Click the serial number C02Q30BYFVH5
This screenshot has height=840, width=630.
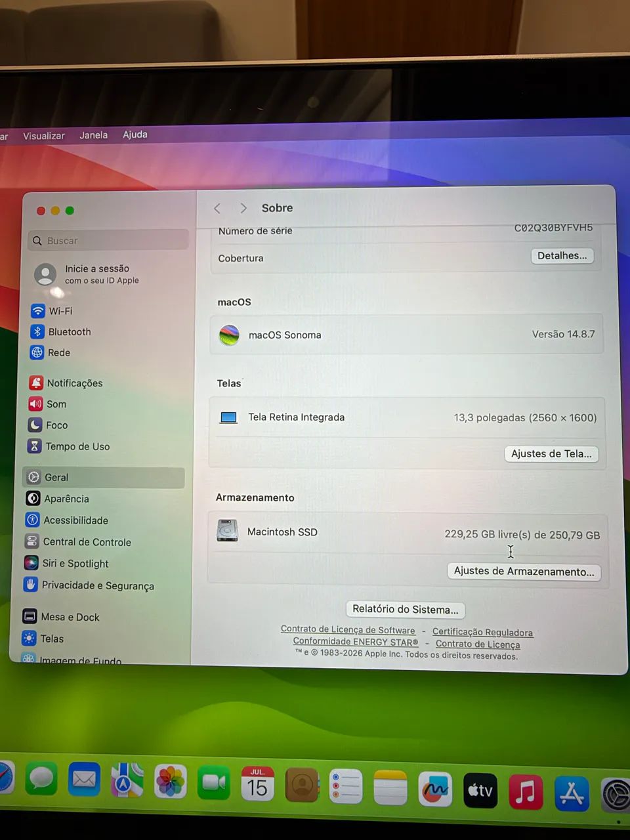pyautogui.click(x=553, y=228)
